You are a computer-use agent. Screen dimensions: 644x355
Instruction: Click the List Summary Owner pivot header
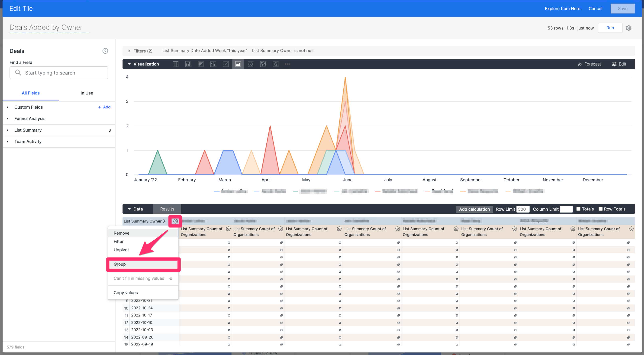point(144,221)
